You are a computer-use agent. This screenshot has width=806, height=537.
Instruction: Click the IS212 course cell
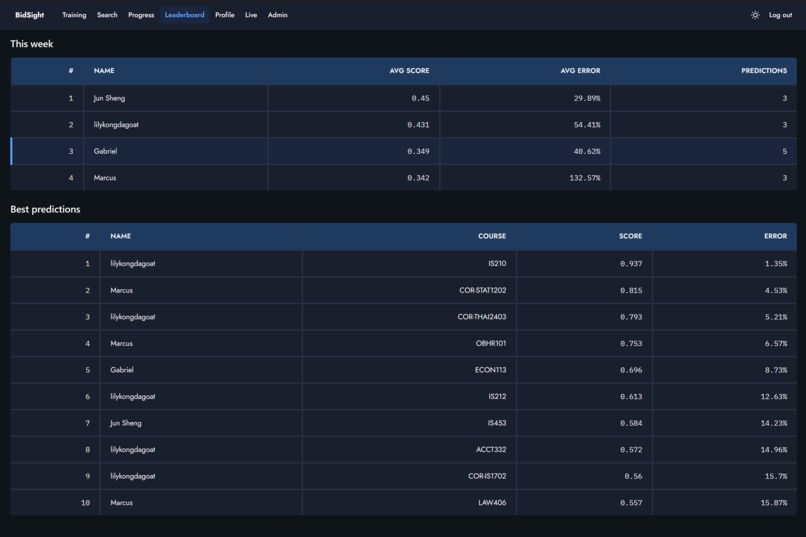[x=497, y=397]
